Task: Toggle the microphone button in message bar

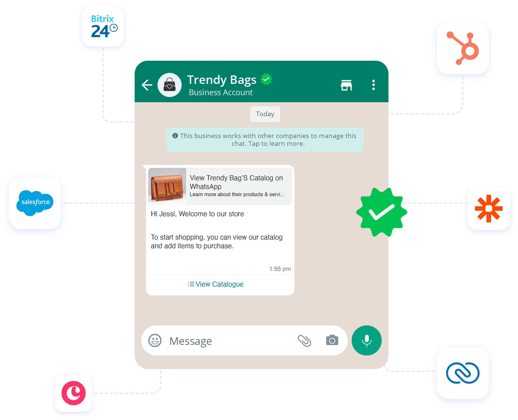Action: 367,341
